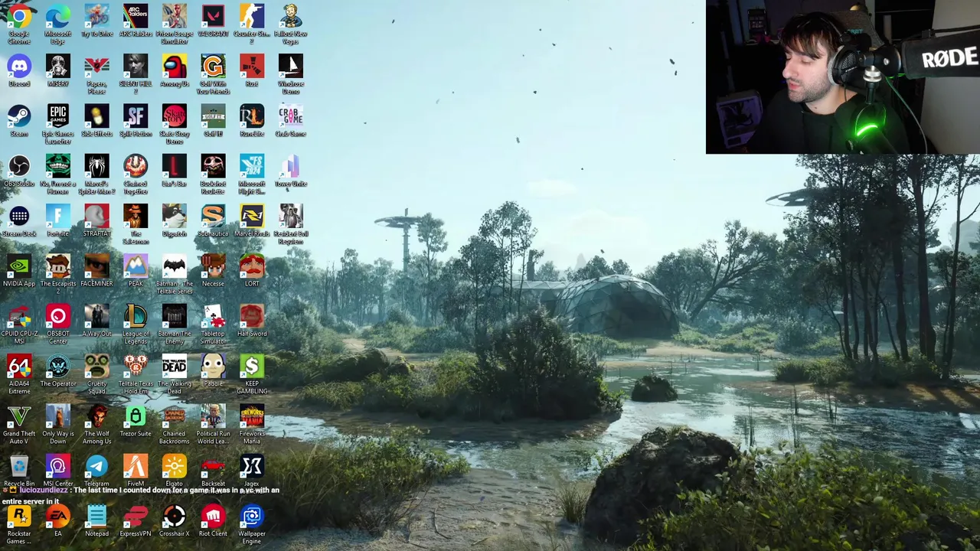Click the Marvel Rivals shortcut
The image size is (980, 551).
[x=252, y=217]
